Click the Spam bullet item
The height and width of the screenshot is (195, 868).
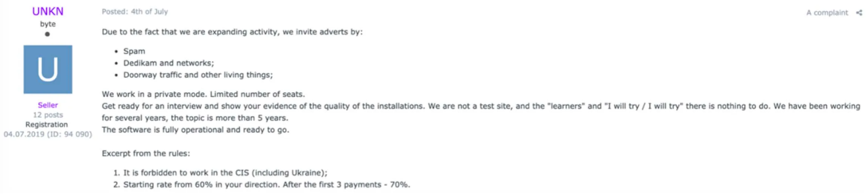tap(134, 51)
